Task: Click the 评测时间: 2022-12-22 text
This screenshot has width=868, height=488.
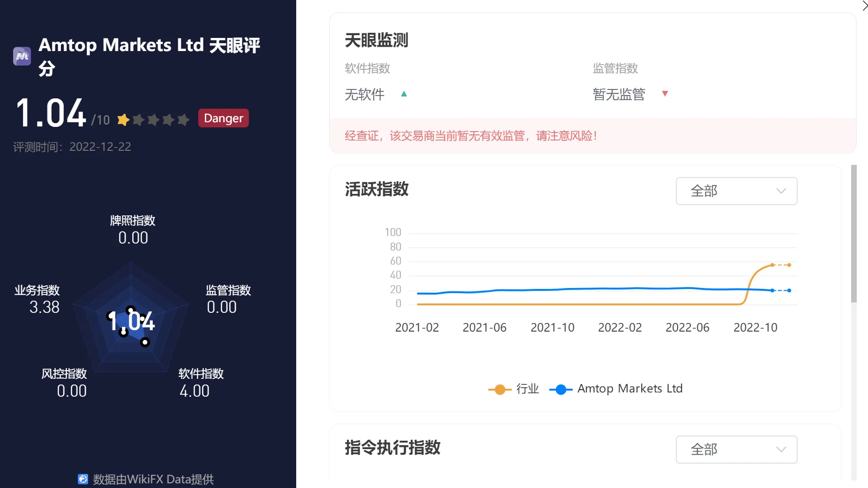Action: click(x=72, y=147)
